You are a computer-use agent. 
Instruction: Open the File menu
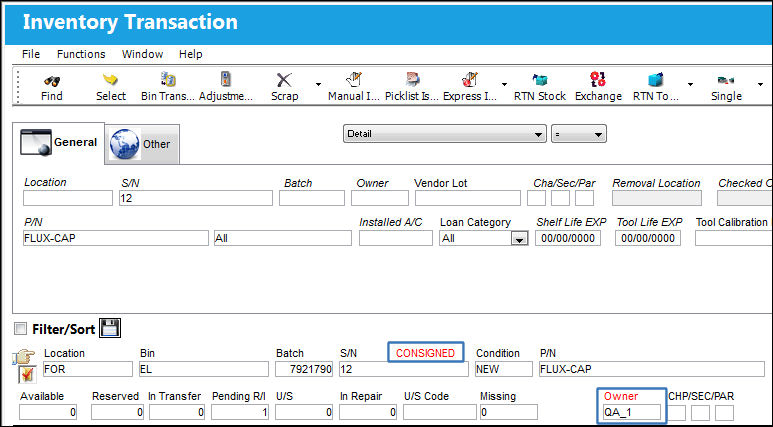tap(31, 54)
